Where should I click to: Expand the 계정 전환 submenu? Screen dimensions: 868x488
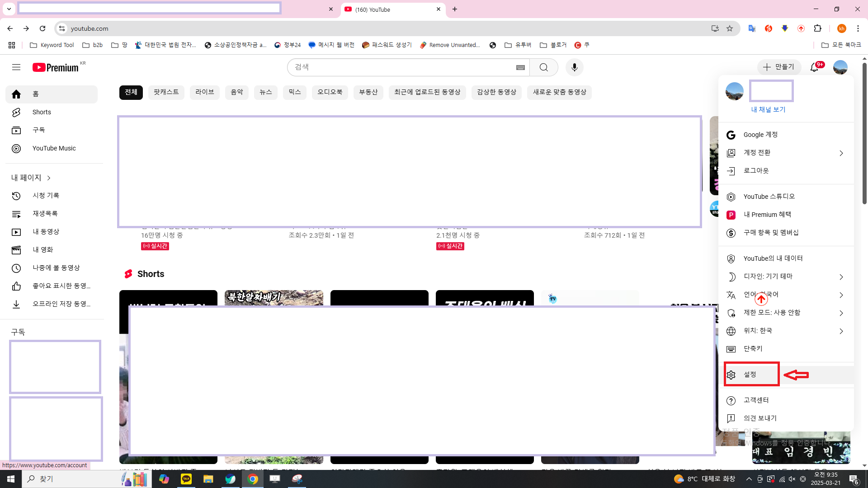tap(786, 153)
